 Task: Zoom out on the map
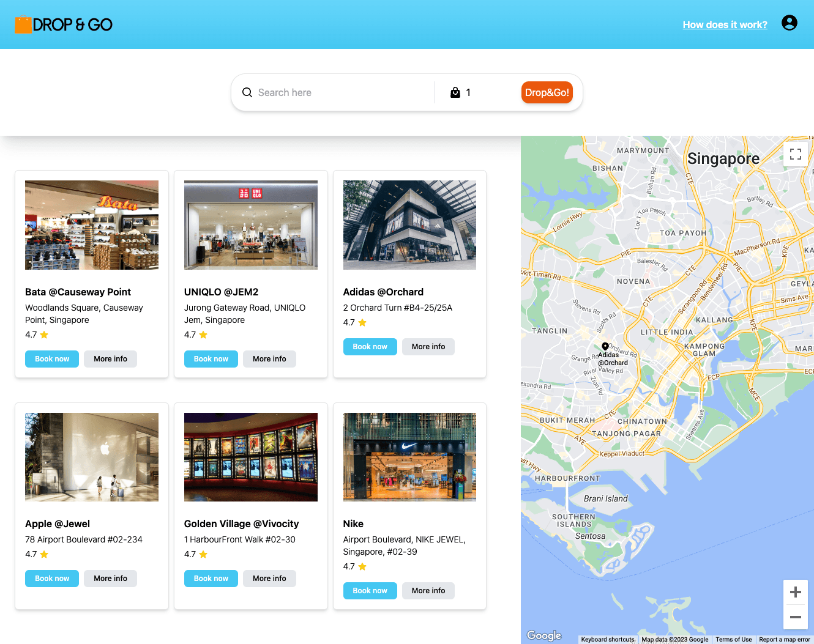point(795,617)
